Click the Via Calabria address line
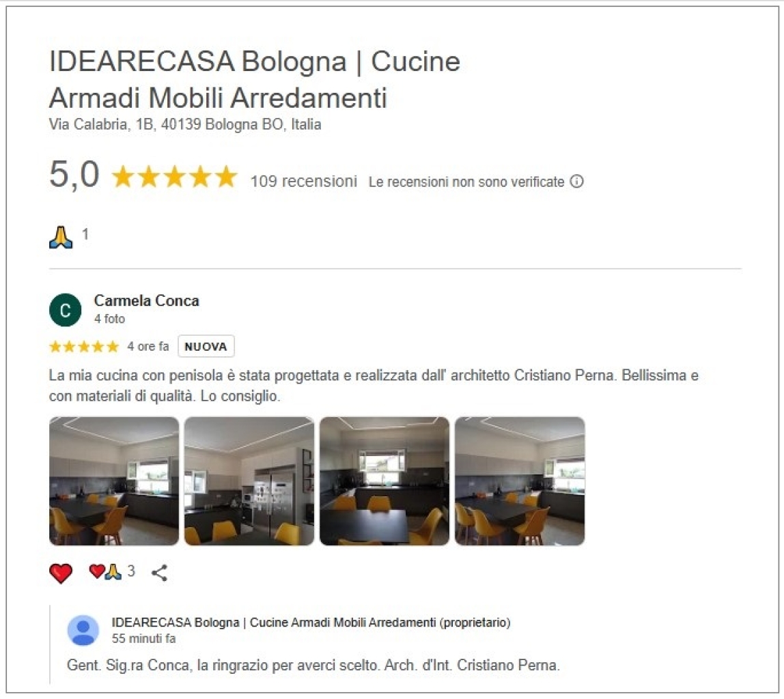The image size is (784, 699). (x=185, y=124)
